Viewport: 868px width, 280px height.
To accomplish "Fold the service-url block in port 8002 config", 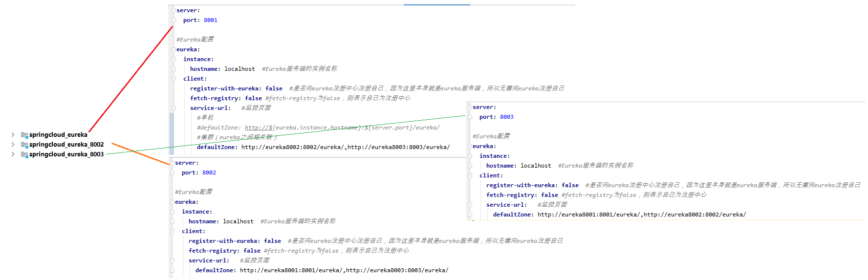I will pos(172,260).
